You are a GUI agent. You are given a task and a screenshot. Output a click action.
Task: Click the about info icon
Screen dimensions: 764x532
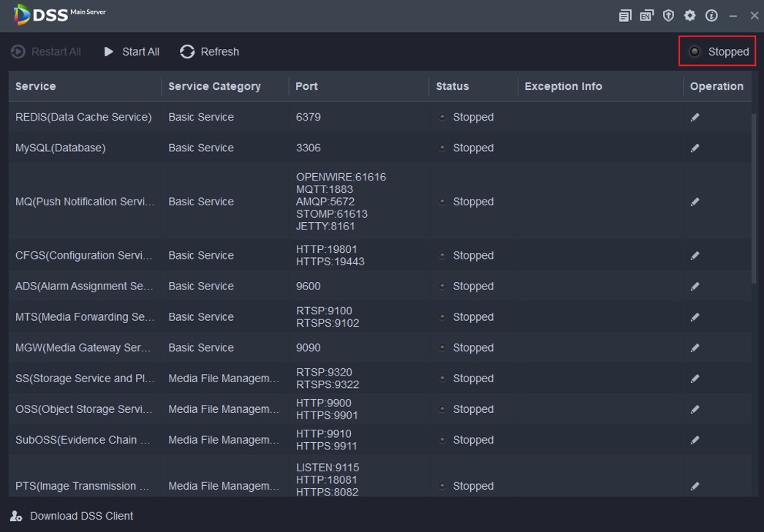click(x=711, y=15)
